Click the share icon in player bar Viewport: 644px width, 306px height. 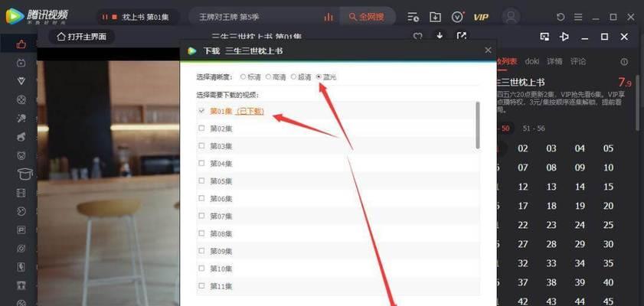point(461,36)
